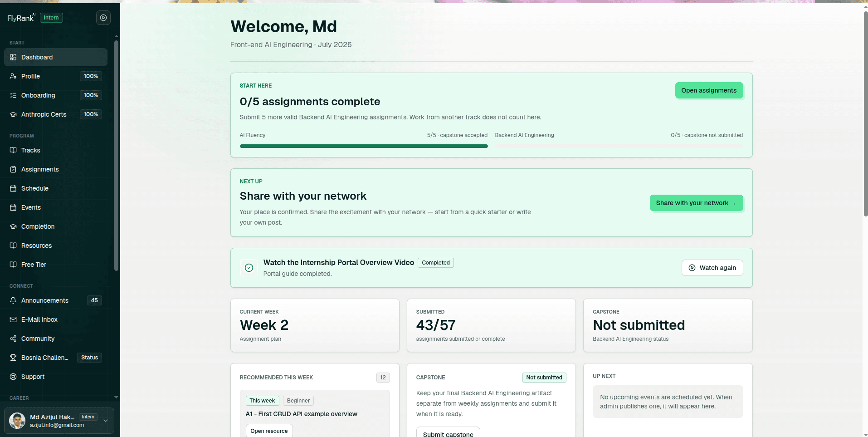Viewport: 868px width, 437px height.
Task: Click the Tracks book icon
Action: tap(13, 150)
